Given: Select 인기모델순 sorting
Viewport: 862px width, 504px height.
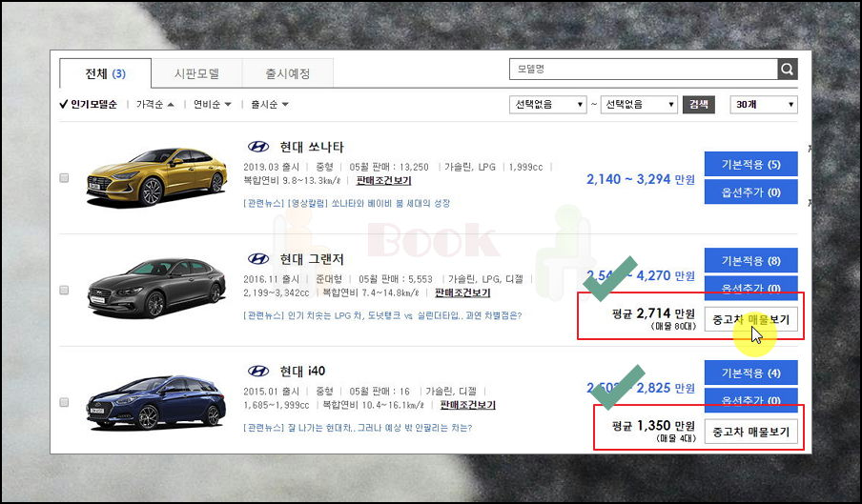Looking at the screenshot, I should (x=89, y=104).
